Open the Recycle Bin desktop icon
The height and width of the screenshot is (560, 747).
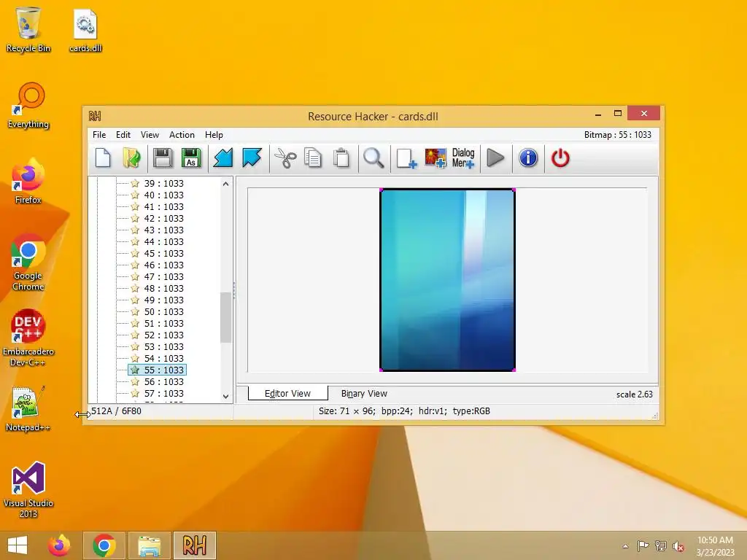click(x=28, y=29)
